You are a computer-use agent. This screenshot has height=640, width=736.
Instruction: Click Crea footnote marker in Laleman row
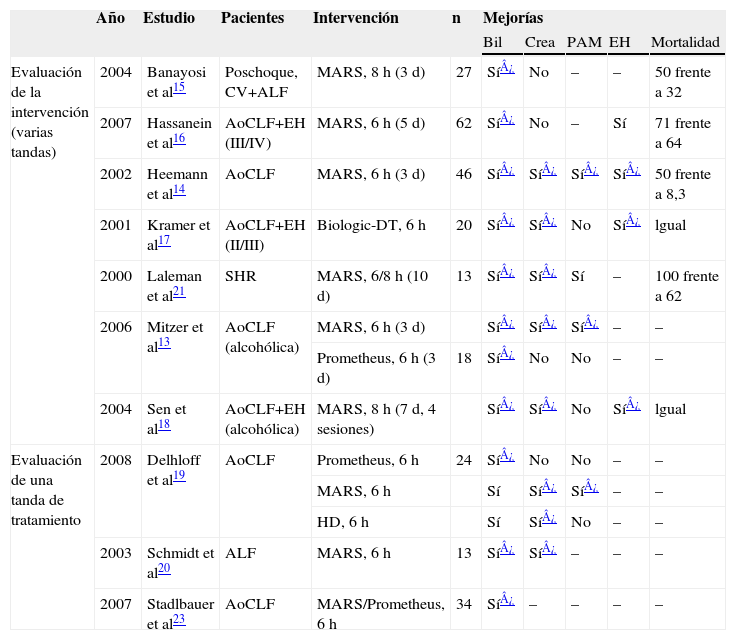coord(549,273)
